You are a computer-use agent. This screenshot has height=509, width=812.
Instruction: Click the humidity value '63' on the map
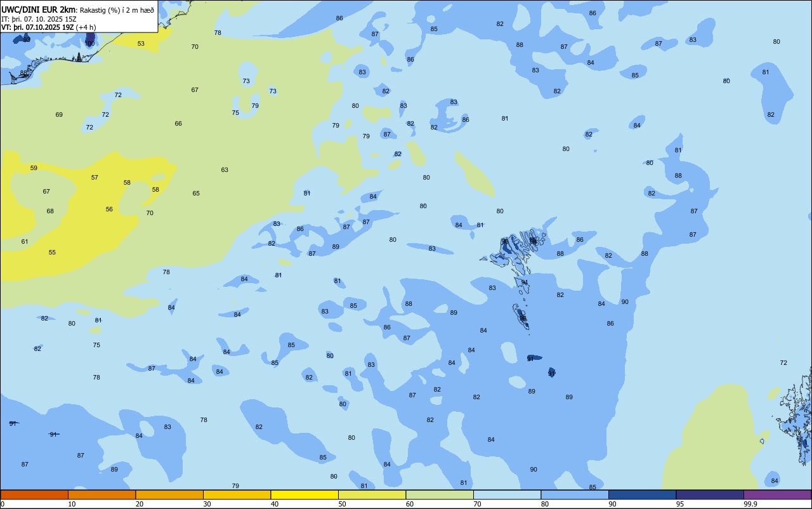tap(225, 170)
